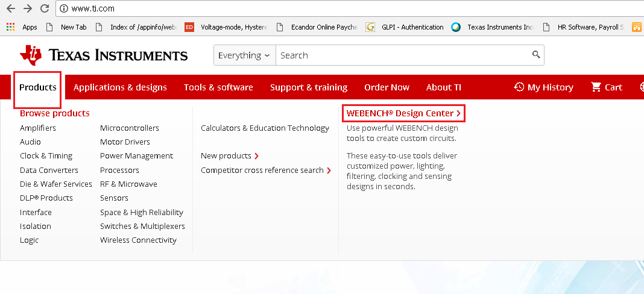Select DLP Products category
This screenshot has height=294, width=644.
(x=46, y=198)
